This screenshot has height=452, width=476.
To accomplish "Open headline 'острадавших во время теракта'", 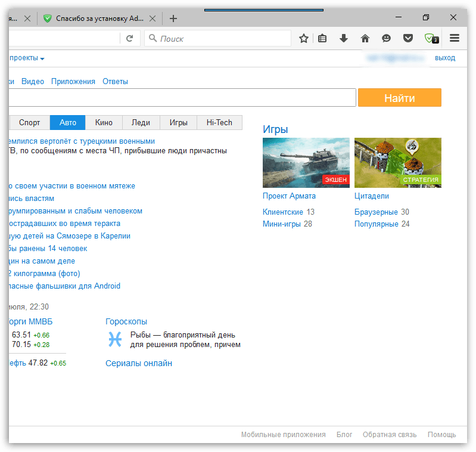I will (65, 223).
